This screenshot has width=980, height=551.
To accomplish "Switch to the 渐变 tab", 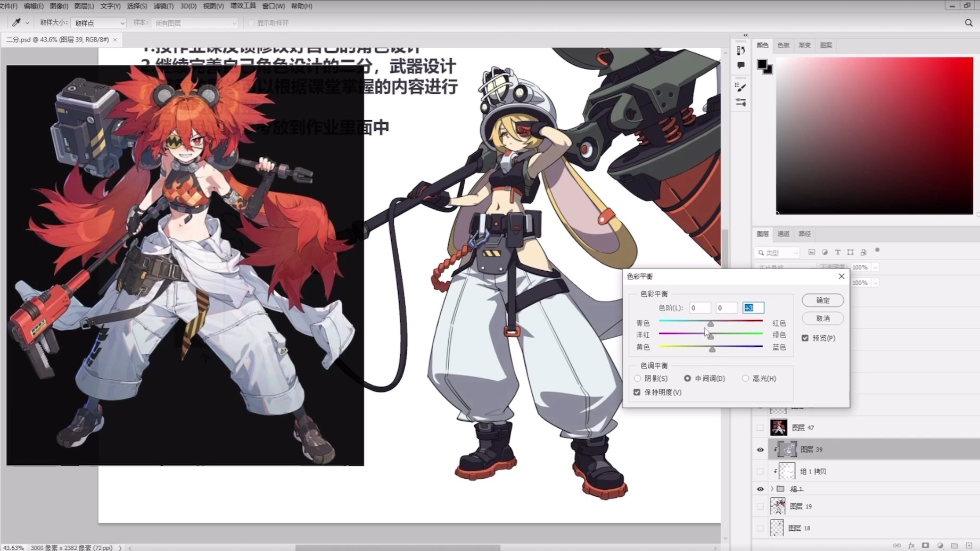I will [x=804, y=45].
